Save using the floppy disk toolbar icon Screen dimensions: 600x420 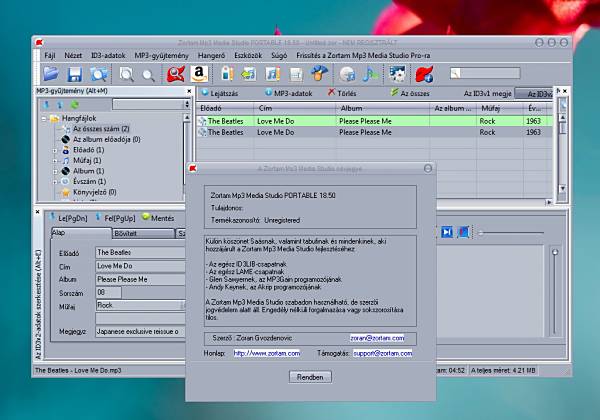coord(75,74)
